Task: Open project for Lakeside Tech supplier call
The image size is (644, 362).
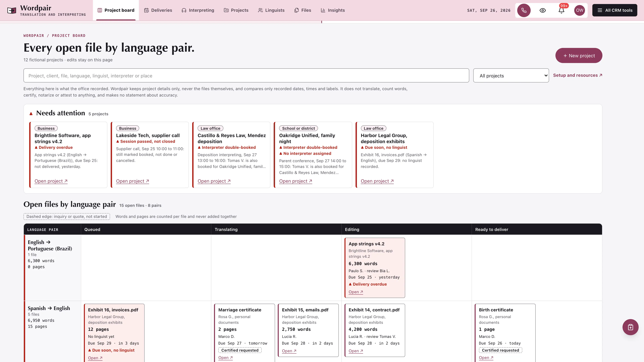Action: (x=132, y=181)
